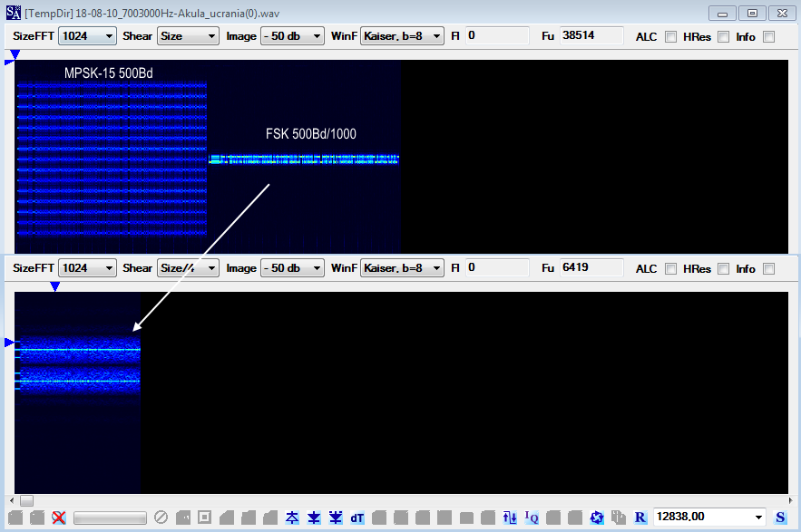The height and width of the screenshot is (532, 801).
Task: Open the SizeFFT 1024 dropdown in the upper panel
Action: click(x=87, y=36)
